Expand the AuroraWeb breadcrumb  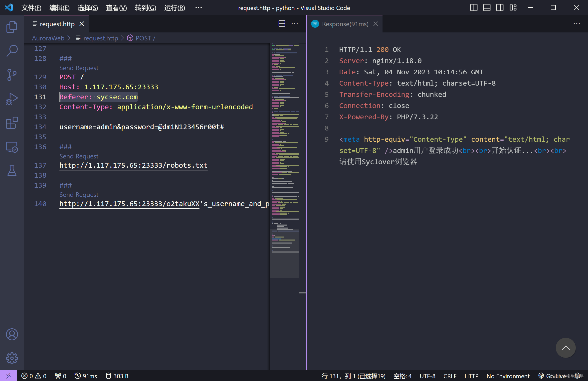(48, 38)
